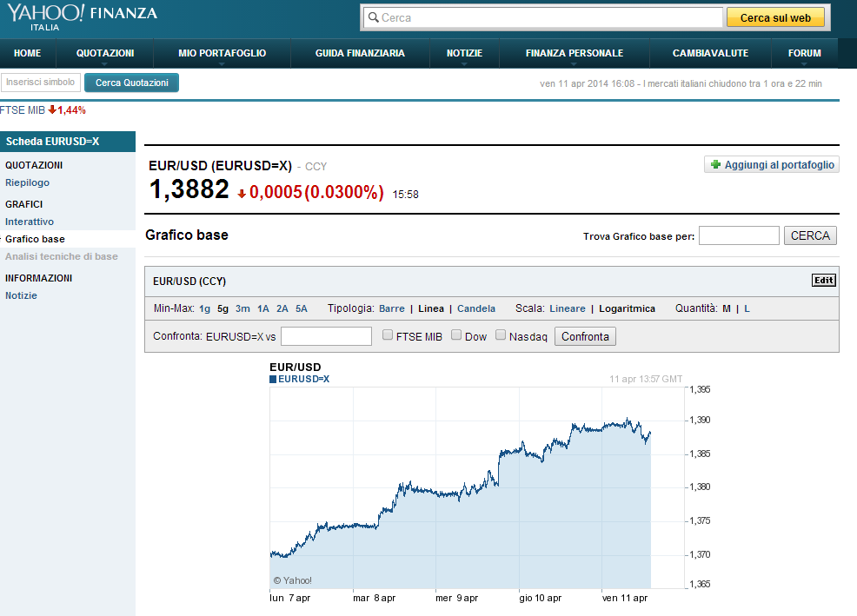Click the Analisi tecniche di base entry

click(61, 256)
